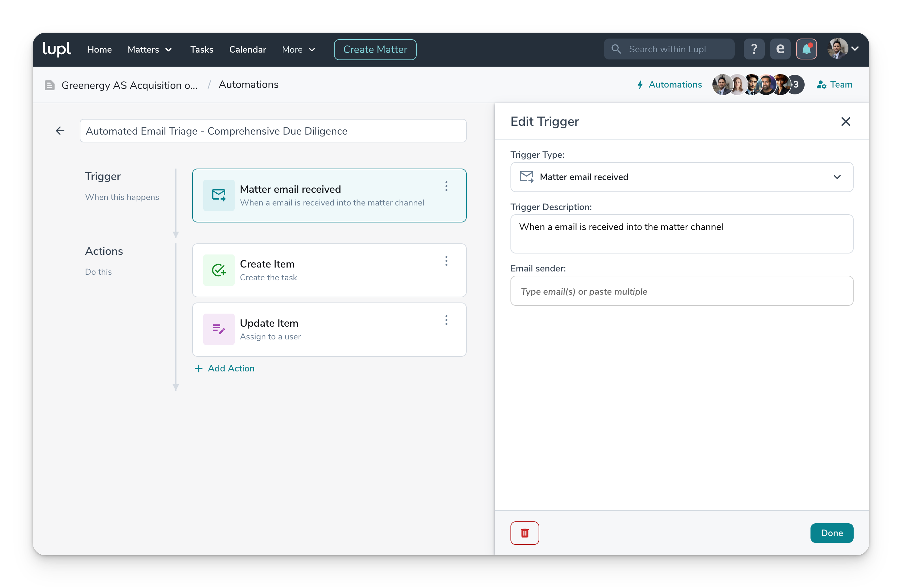Open the notifications bell icon

tap(806, 49)
